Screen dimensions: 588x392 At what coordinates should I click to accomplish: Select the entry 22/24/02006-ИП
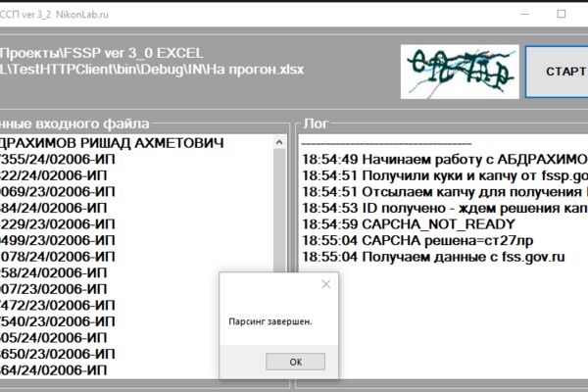53,175
